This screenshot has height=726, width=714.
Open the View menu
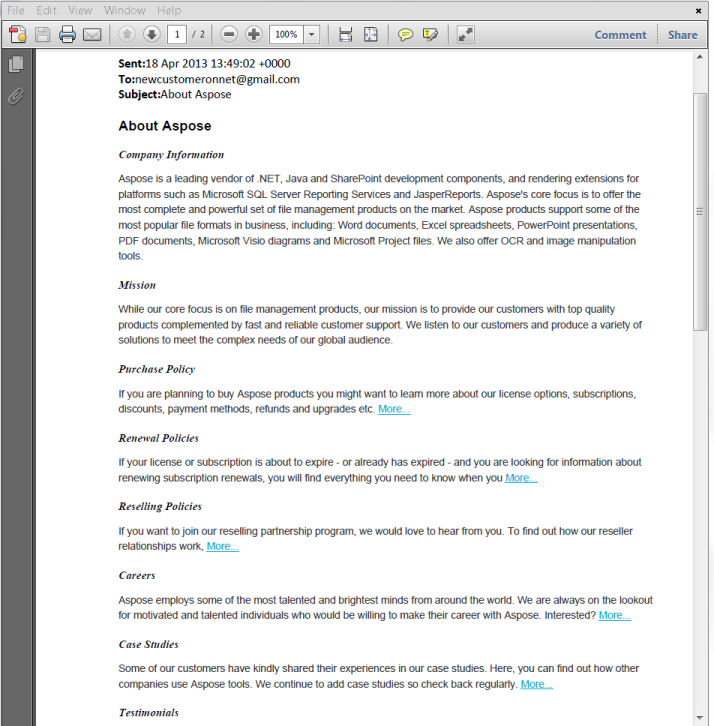[x=80, y=10]
